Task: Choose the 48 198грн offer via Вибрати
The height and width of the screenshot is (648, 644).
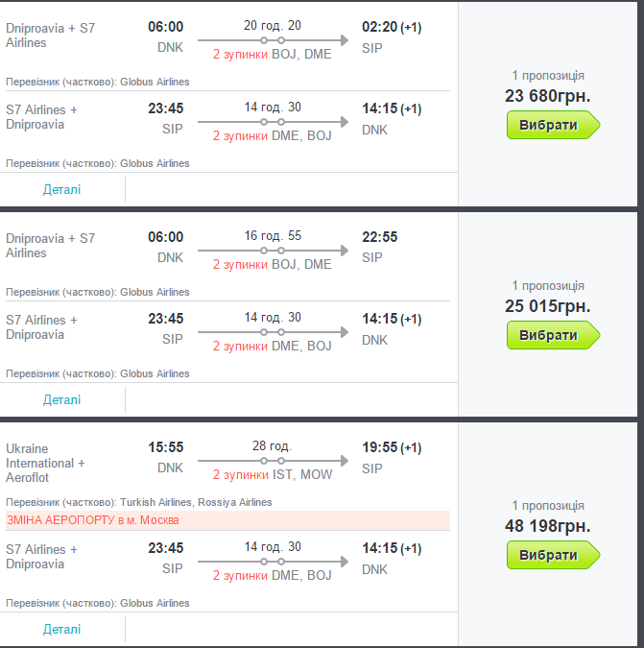Action: tap(551, 555)
